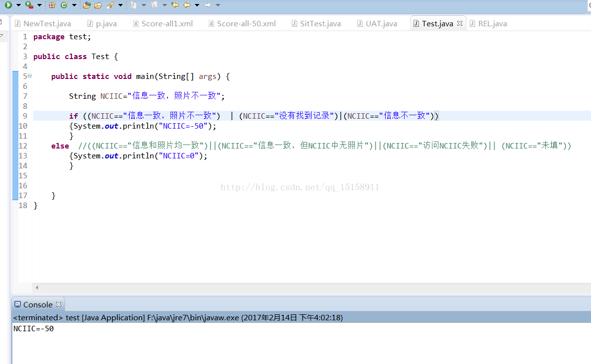Click line number 12 in gutter
The height and width of the screenshot is (364, 591).
pos(22,146)
